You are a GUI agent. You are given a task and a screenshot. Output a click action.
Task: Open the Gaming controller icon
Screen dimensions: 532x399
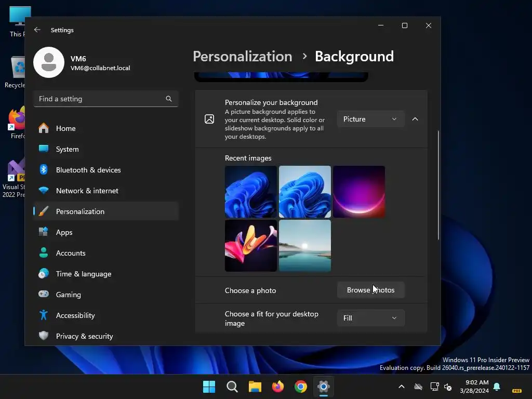[44, 294]
